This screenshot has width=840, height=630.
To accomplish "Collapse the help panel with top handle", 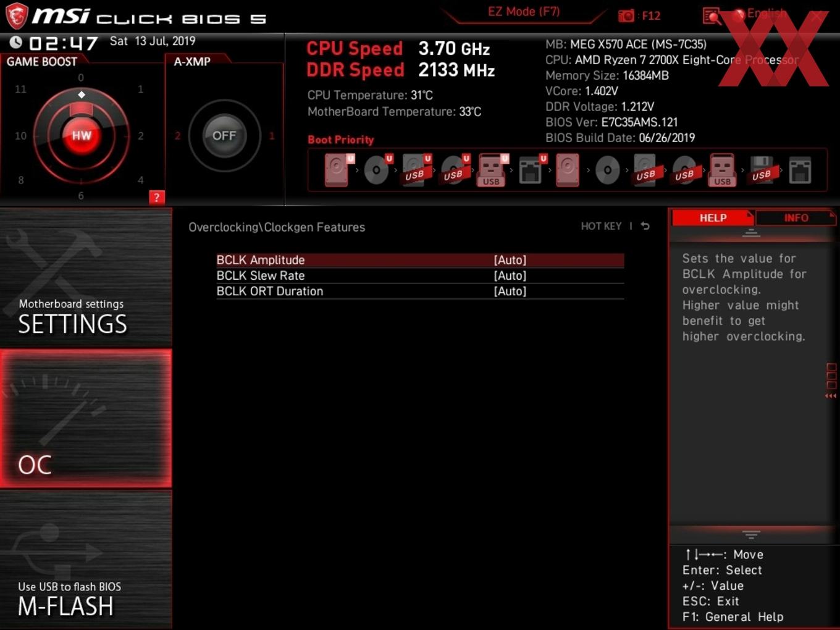I will 751,233.
